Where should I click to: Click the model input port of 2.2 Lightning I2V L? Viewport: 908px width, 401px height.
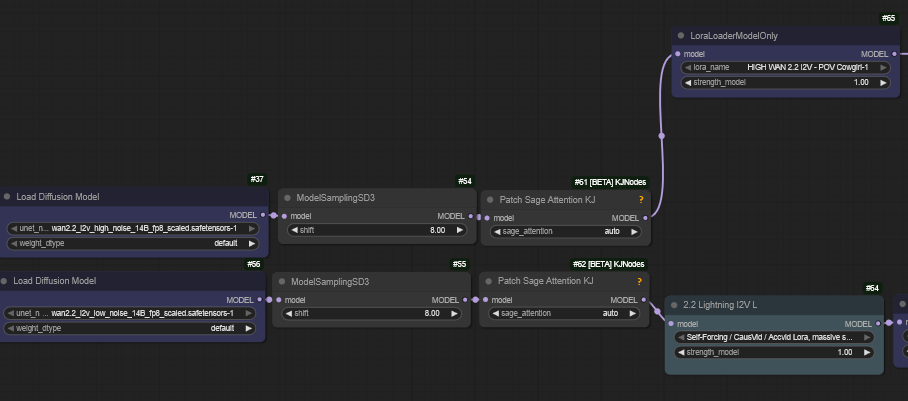669,324
